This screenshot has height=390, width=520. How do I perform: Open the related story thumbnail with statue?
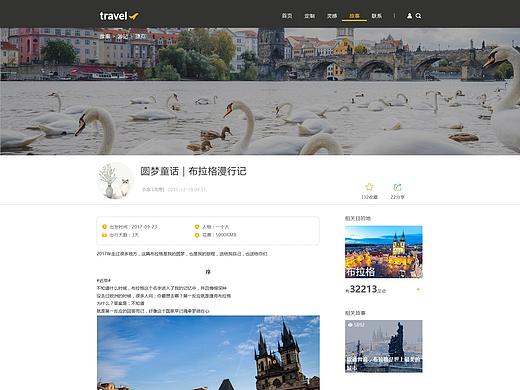point(384,346)
